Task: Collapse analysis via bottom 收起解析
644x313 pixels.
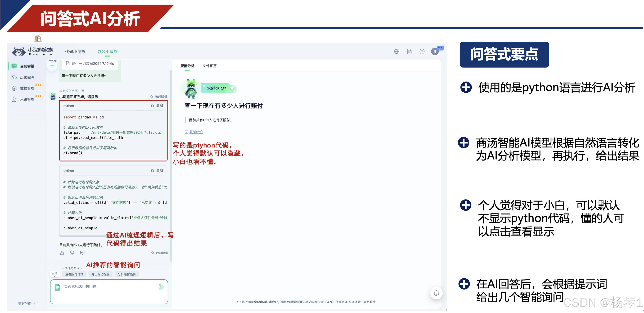Action: pyautogui.click(x=159, y=253)
